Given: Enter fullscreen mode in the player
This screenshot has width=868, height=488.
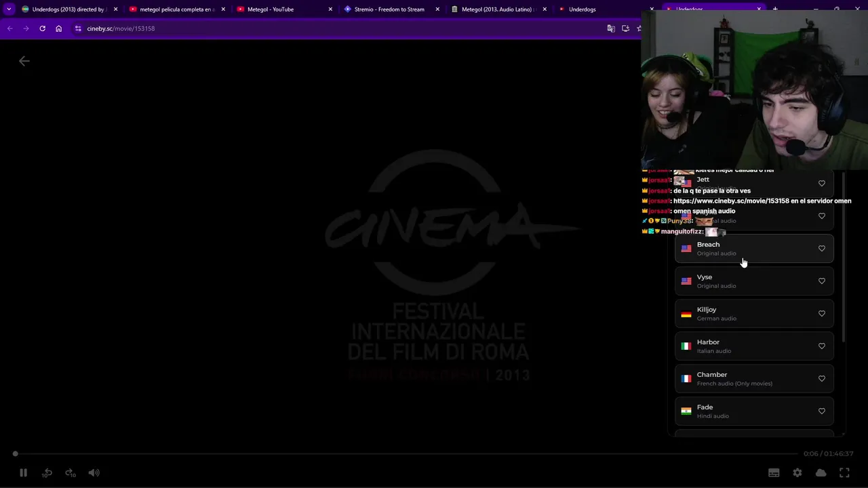Looking at the screenshot, I should [x=844, y=472].
